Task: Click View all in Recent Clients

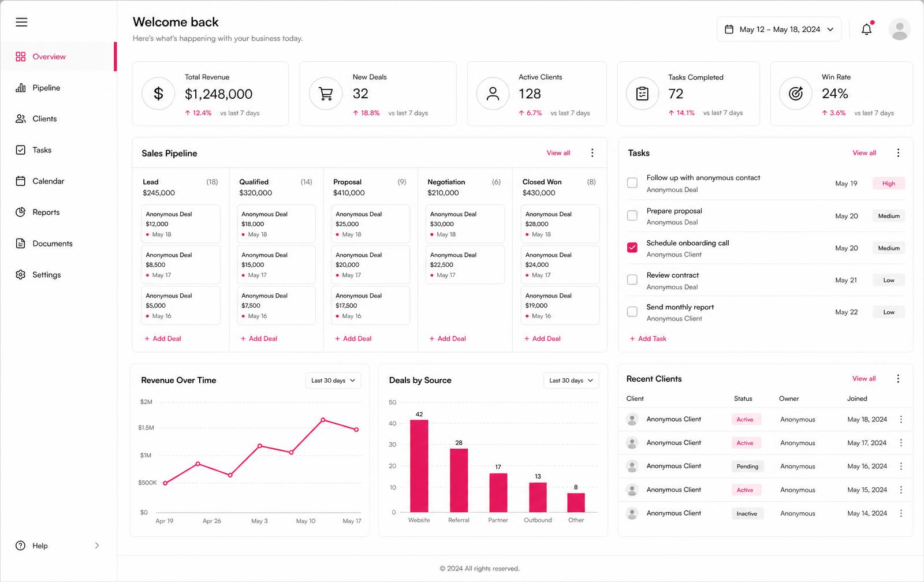Action: pyautogui.click(x=864, y=379)
